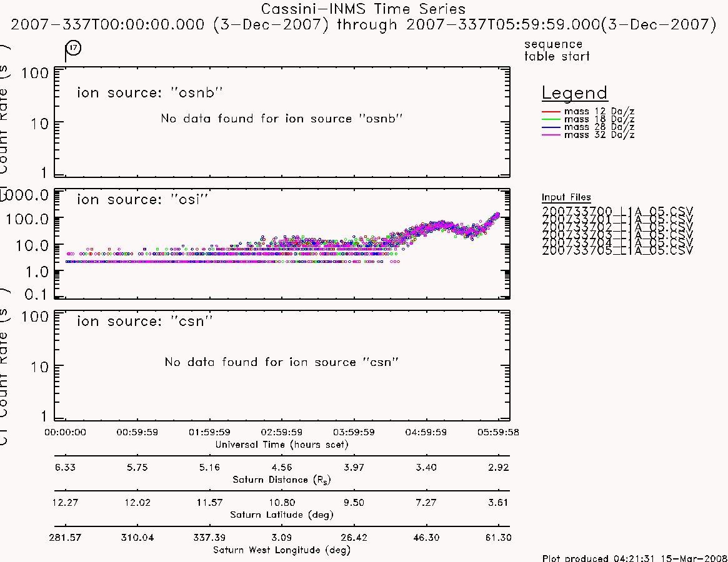This screenshot has height=562, width=728.
Task: Click the "Saturn Distance (Rs)" axis title
Action: [x=282, y=480]
